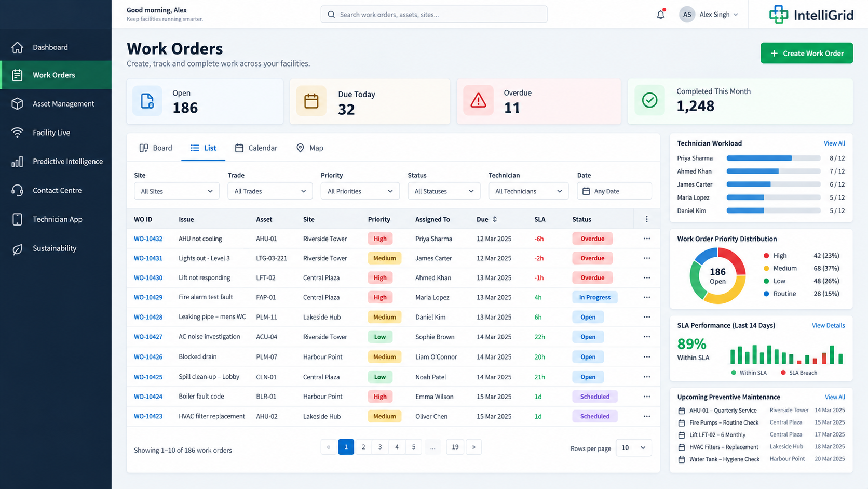Open row actions for WO-10432
868x489 pixels.
point(647,239)
